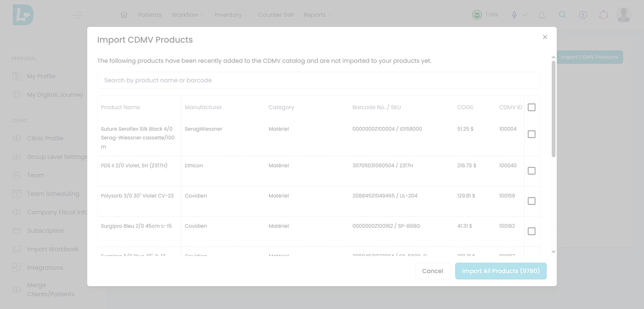Click the Cancel button
The height and width of the screenshot is (309, 644).
tap(433, 271)
